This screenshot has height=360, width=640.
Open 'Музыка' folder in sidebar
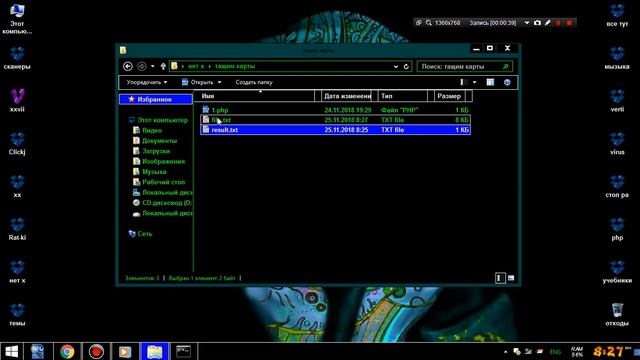pyautogui.click(x=149, y=172)
